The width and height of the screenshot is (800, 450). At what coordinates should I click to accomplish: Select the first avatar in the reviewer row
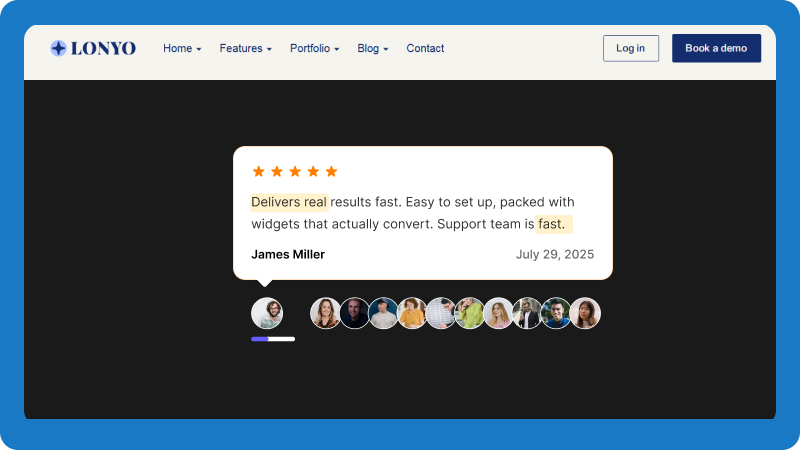coord(325,313)
